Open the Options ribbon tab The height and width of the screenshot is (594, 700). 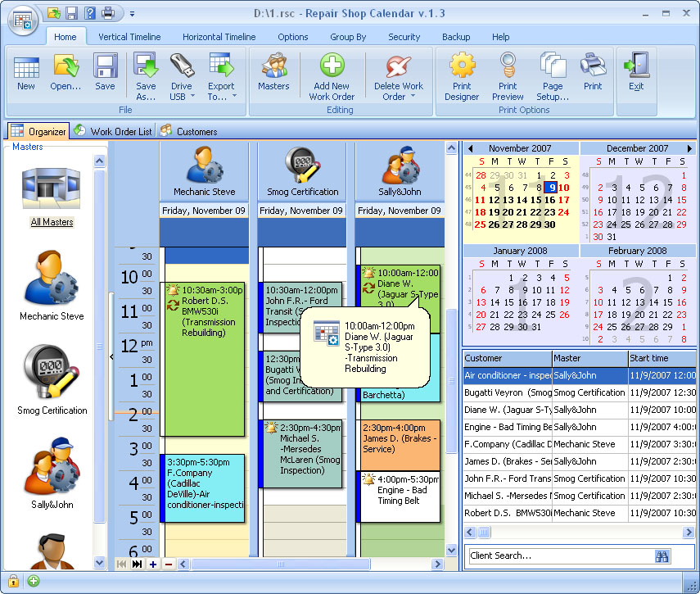[291, 37]
